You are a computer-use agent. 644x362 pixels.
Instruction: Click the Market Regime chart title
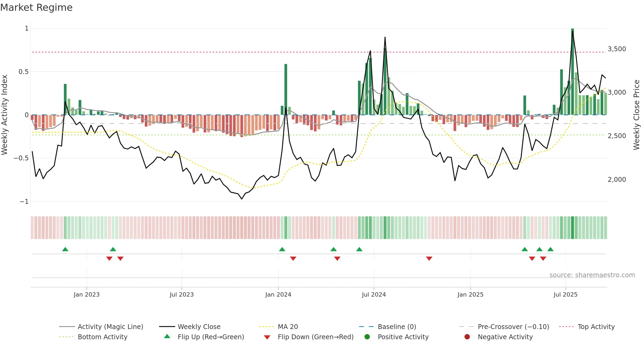36,8
